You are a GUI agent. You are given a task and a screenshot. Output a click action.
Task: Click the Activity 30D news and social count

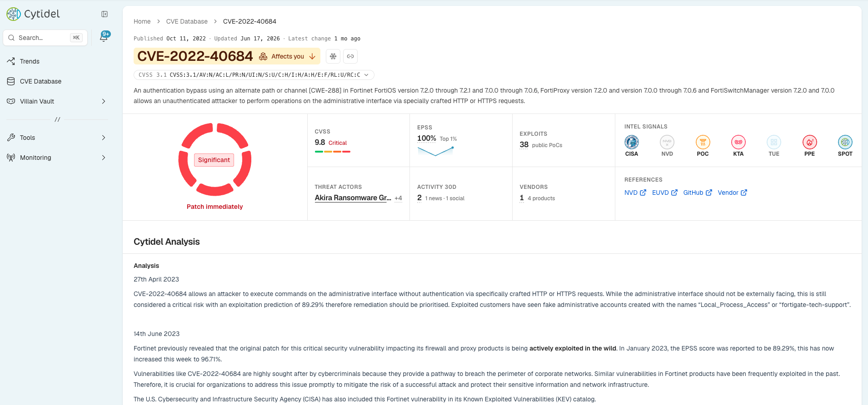click(441, 198)
